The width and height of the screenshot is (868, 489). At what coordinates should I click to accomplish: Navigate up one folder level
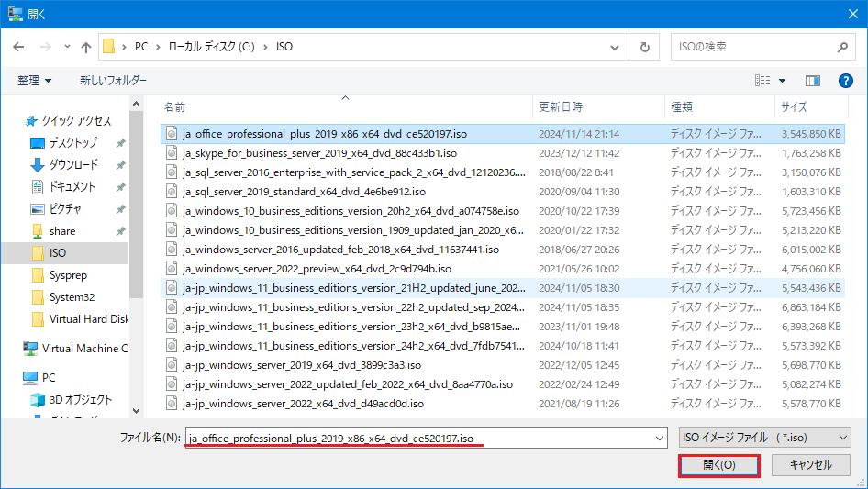(x=86, y=47)
